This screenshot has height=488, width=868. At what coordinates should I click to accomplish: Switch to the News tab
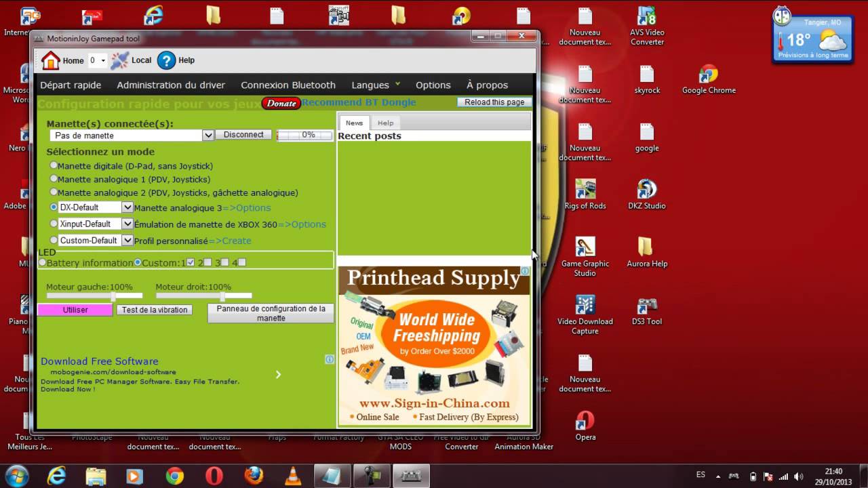[x=354, y=123]
